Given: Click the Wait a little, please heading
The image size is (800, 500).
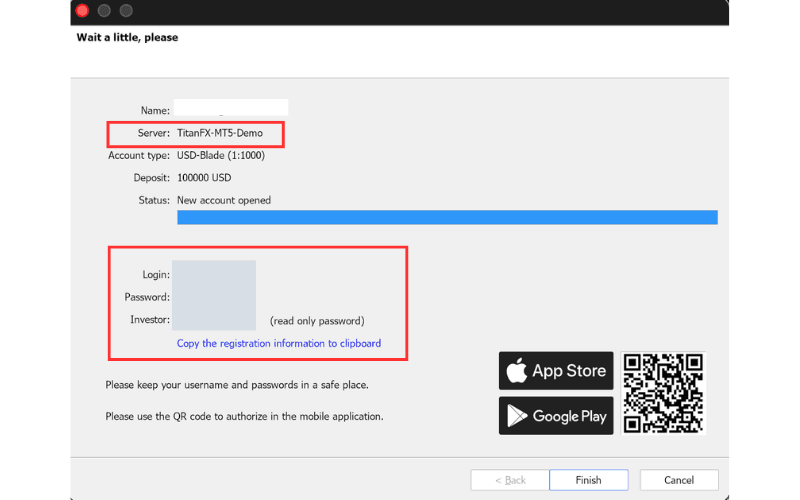Looking at the screenshot, I should pyautogui.click(x=127, y=37).
